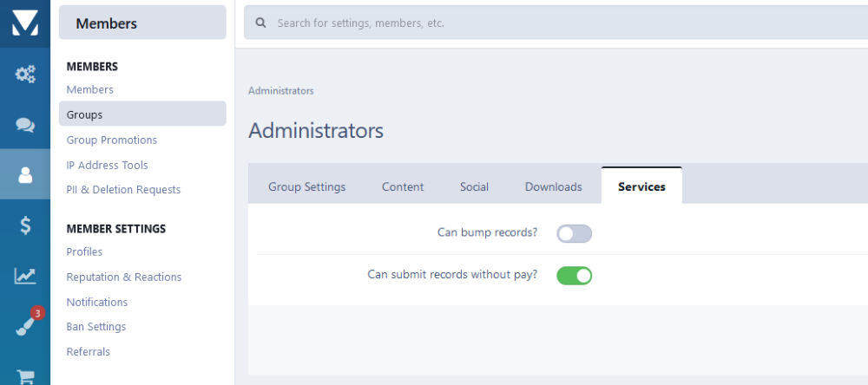The width and height of the screenshot is (868, 385).
Task: Open the Referrals link
Action: click(88, 352)
